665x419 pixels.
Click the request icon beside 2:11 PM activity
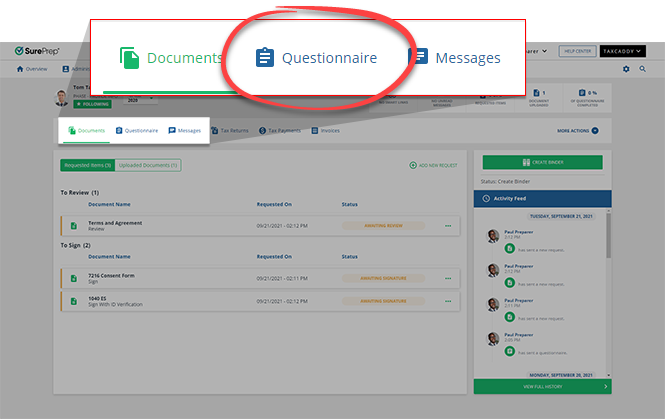tap(509, 316)
